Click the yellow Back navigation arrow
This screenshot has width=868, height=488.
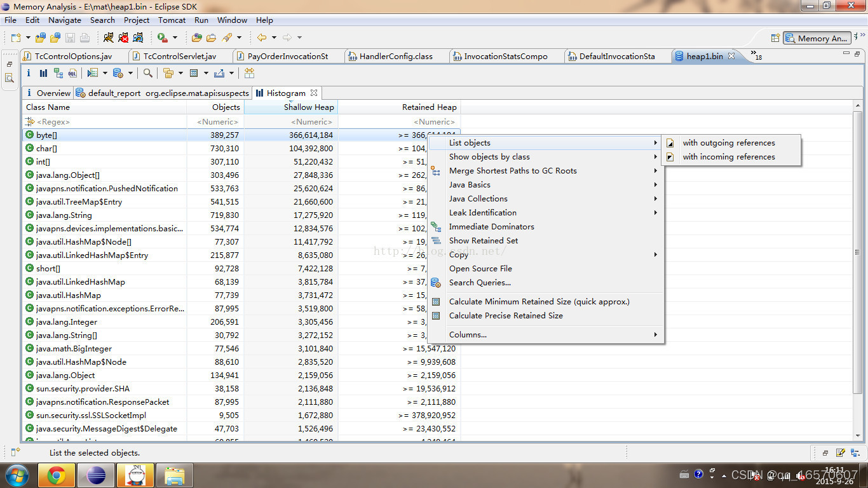[261, 37]
